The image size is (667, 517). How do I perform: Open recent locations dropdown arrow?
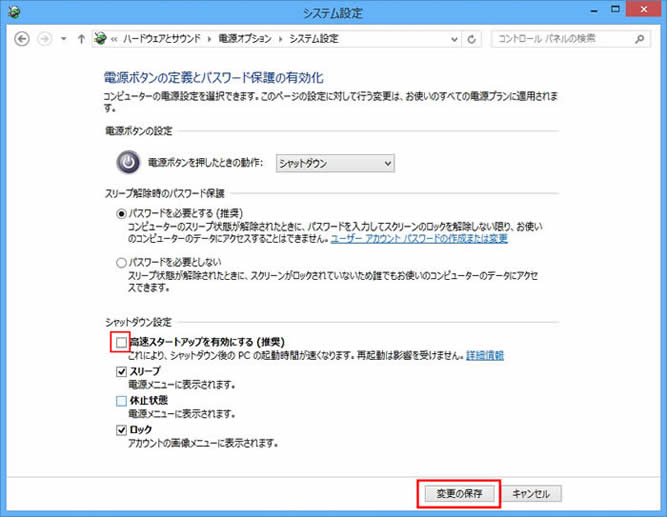[x=63, y=39]
